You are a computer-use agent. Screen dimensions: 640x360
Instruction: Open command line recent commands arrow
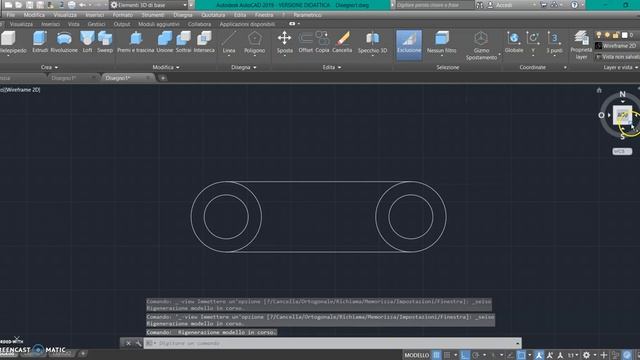click(518, 343)
